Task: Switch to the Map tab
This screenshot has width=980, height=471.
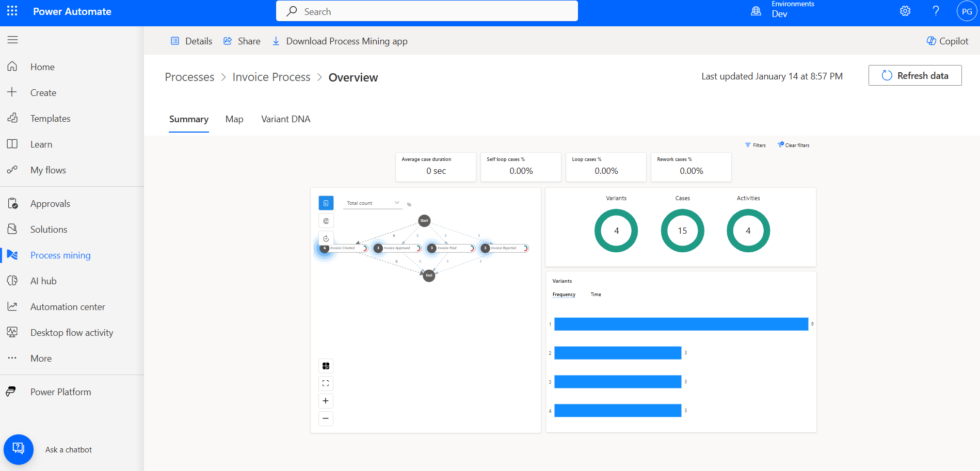Action: (x=234, y=119)
